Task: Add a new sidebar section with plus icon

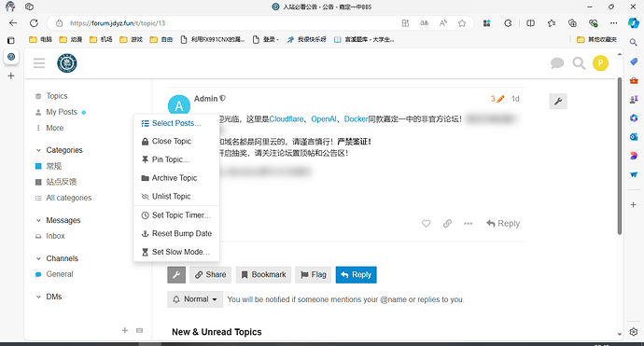Action: coord(125,330)
